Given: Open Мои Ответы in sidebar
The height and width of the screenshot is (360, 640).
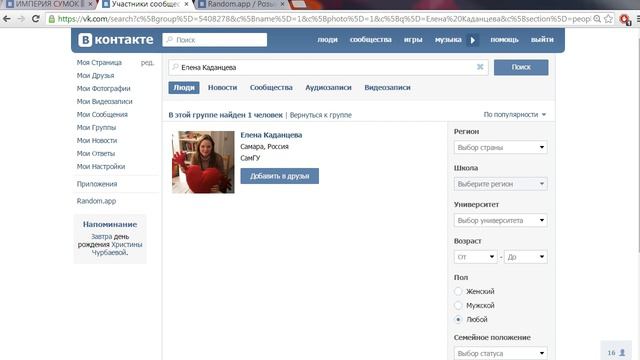Looking at the screenshot, I should (x=96, y=153).
